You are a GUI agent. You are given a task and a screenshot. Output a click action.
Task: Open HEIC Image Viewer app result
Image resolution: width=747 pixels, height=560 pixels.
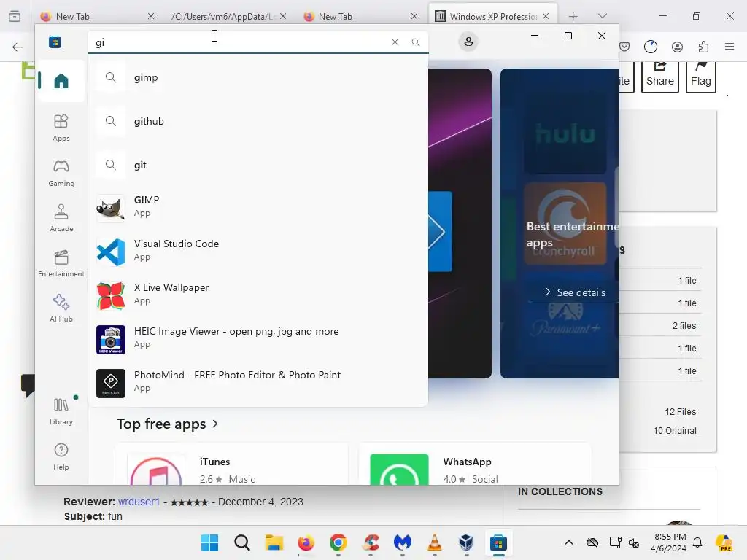coord(258,338)
